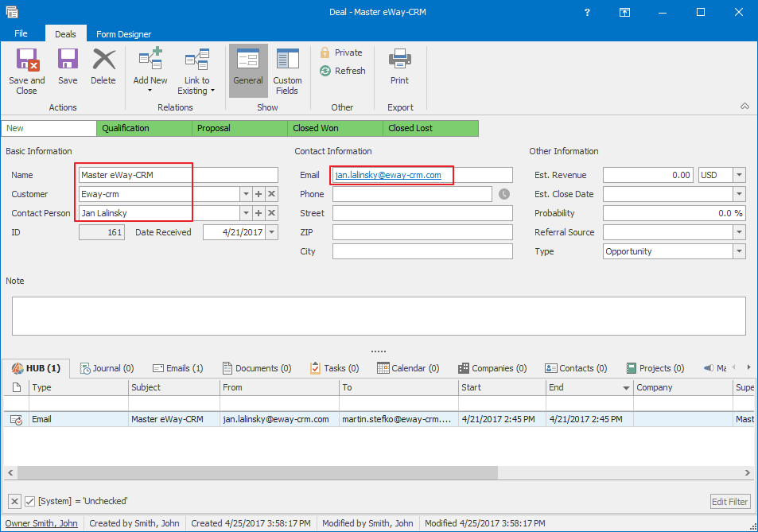The height and width of the screenshot is (532, 758).
Task: Select the Qualification stage
Action: [x=144, y=128]
